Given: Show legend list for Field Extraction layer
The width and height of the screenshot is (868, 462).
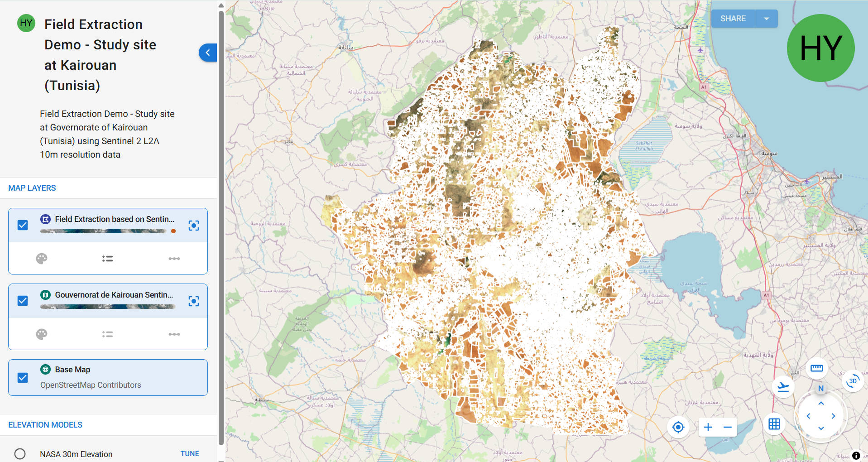Looking at the screenshot, I should pos(107,259).
